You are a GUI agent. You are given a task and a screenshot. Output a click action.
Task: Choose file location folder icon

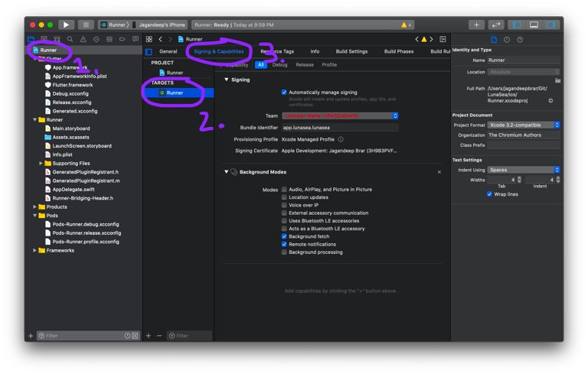pyautogui.click(x=557, y=80)
